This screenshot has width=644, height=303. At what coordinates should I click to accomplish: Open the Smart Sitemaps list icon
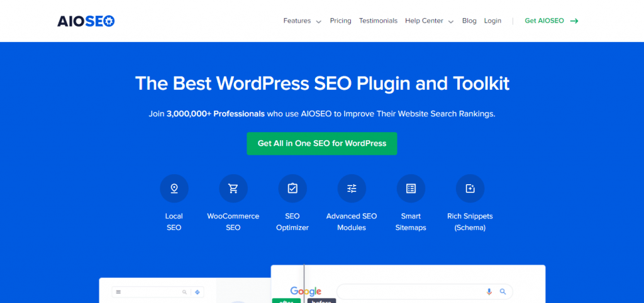pos(411,189)
